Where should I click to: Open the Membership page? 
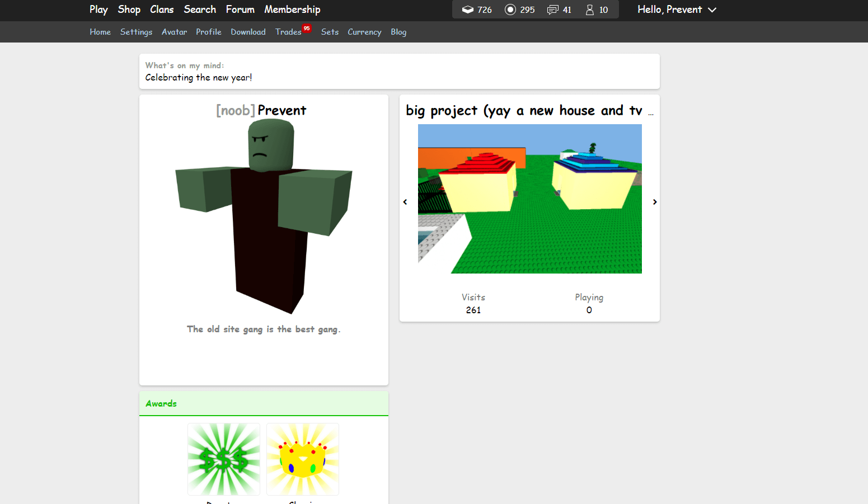[292, 10]
